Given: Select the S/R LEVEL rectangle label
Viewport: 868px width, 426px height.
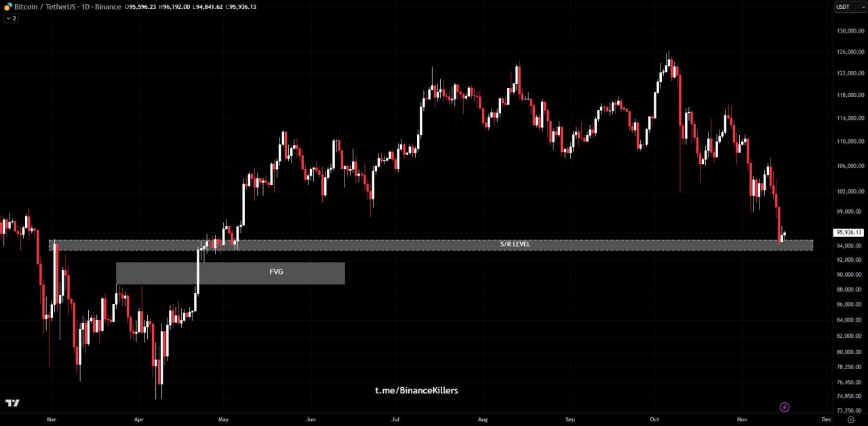Looking at the screenshot, I should coord(515,244).
